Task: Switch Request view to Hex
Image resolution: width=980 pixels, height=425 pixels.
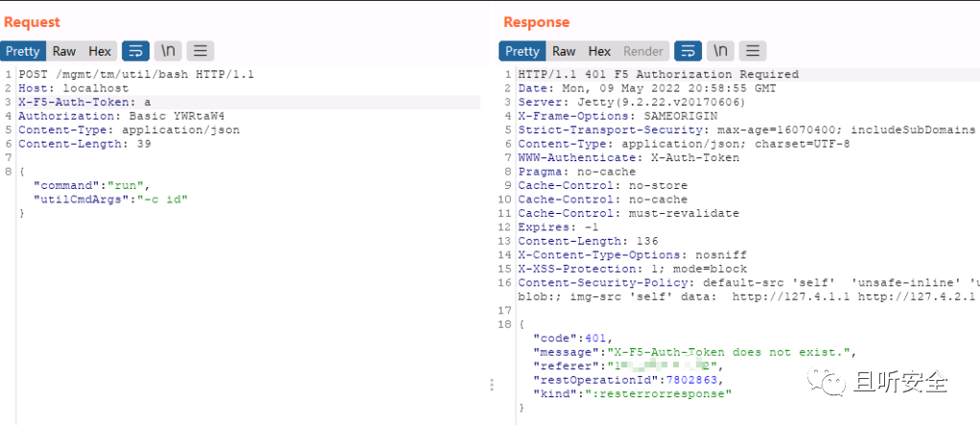Action: click(100, 51)
